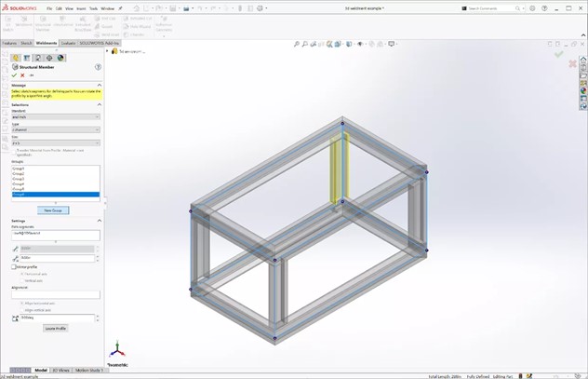588x379 pixels.
Task: Switch to the Motion Study 1 tab
Action: [x=89, y=370]
